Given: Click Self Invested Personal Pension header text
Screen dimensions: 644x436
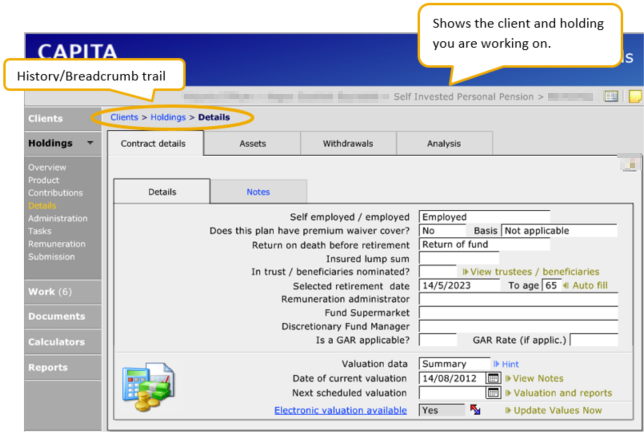Looking at the screenshot, I should tap(463, 97).
